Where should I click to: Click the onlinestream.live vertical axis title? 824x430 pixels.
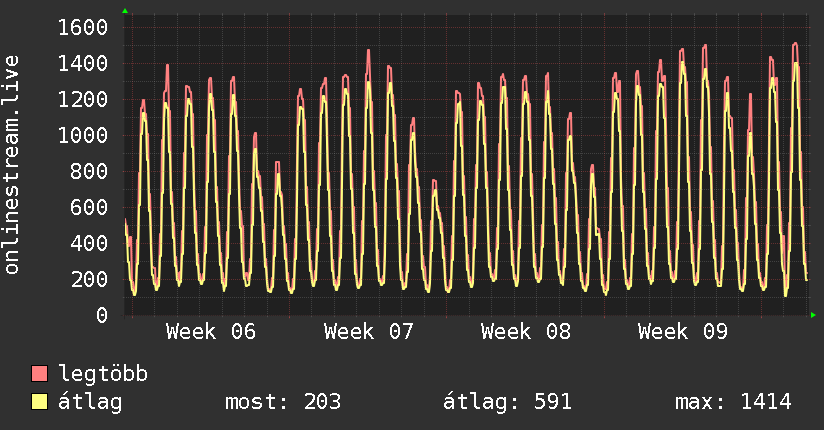[x=13, y=165]
